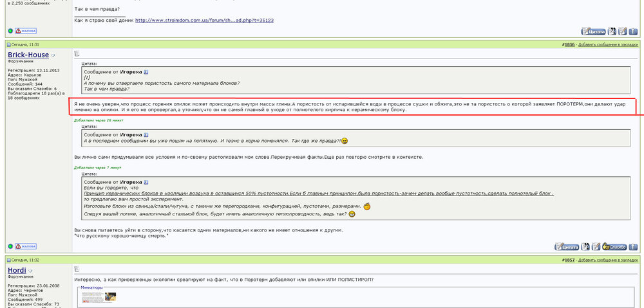The width and height of the screenshot is (644, 308).
Task: Click text 'Сообщений: 144'
Action: (25, 84)
